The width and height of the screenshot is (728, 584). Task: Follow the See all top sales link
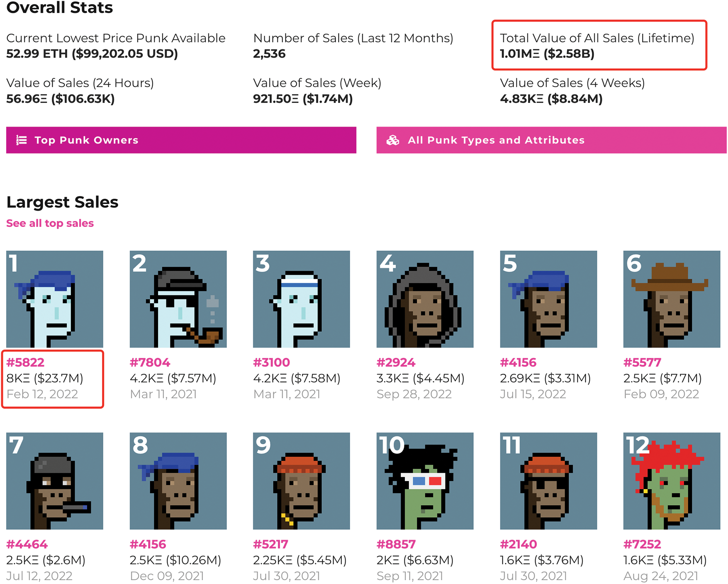[50, 223]
